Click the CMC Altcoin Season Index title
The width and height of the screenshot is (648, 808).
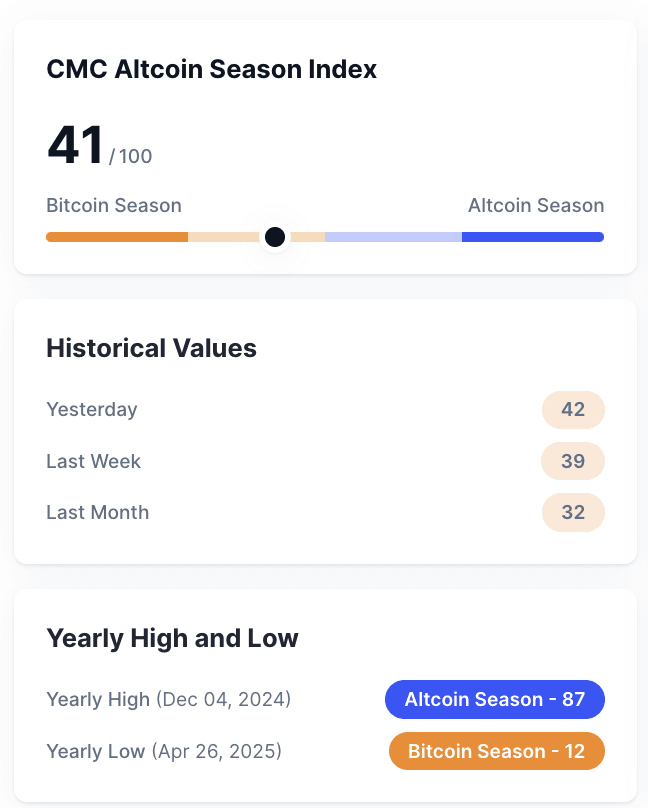click(x=212, y=69)
